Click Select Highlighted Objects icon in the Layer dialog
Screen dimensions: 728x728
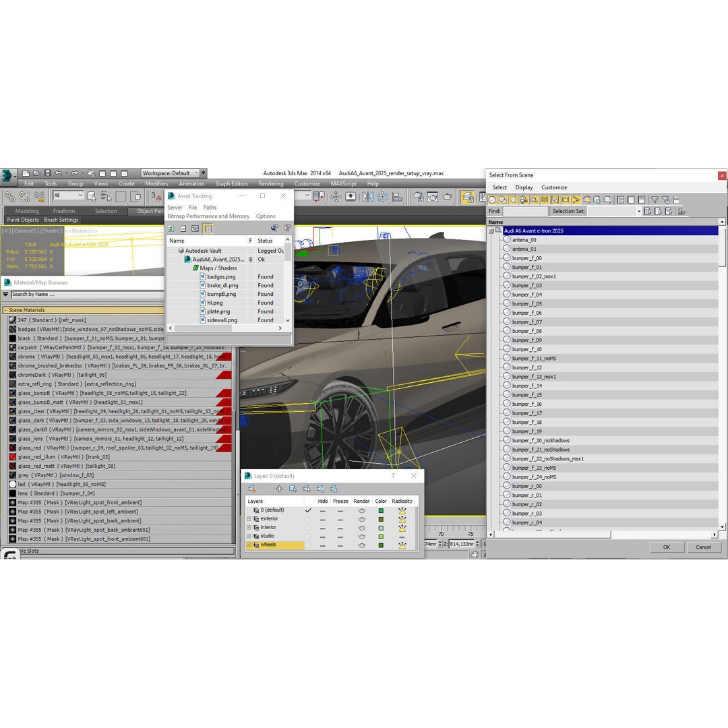pos(293,489)
